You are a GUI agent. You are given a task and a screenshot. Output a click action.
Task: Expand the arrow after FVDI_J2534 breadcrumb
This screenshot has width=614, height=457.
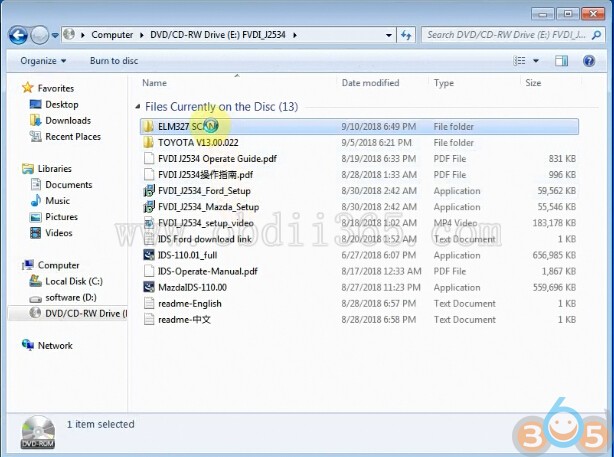pyautogui.click(x=294, y=35)
